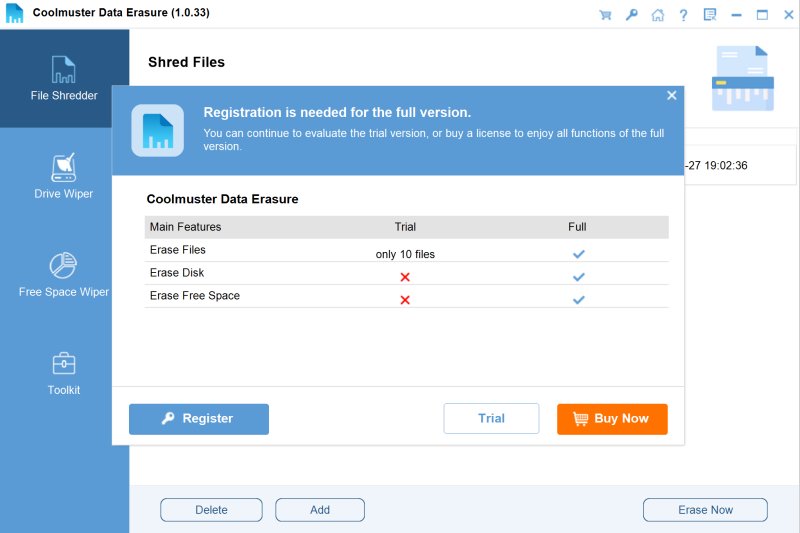
Task: Open the home icon in title bar
Action: click(657, 15)
